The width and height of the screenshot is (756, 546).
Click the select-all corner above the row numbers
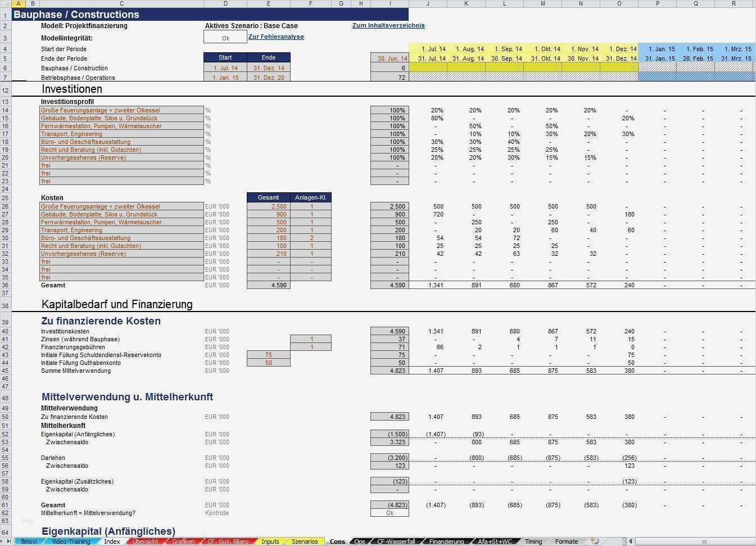pos(7,3)
